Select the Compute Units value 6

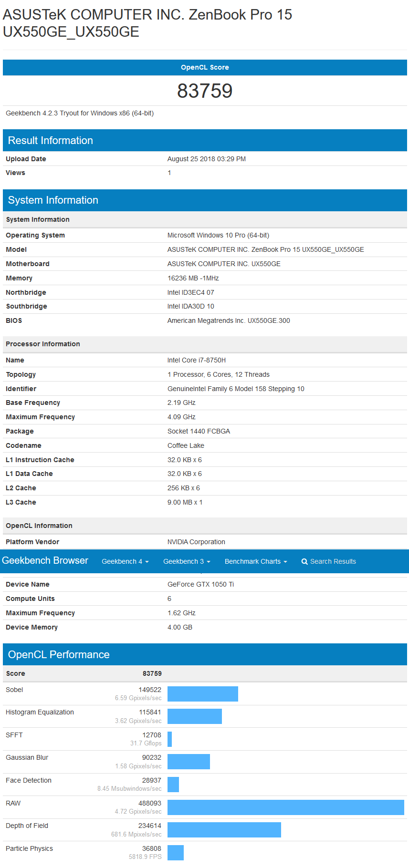tap(169, 599)
